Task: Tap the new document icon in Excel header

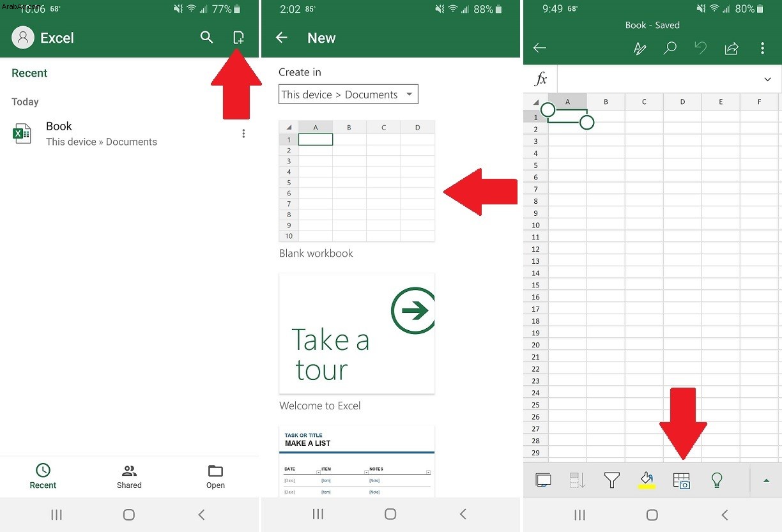Action: click(x=238, y=37)
